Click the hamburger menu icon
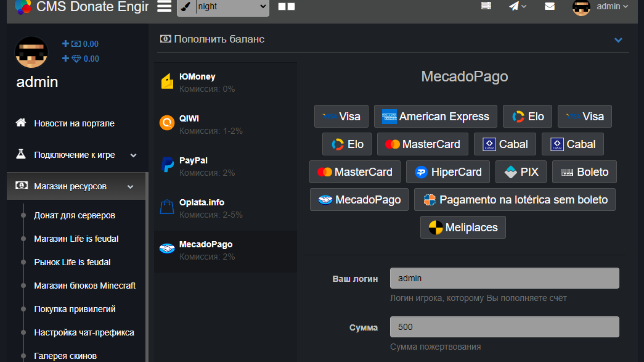 click(x=164, y=7)
